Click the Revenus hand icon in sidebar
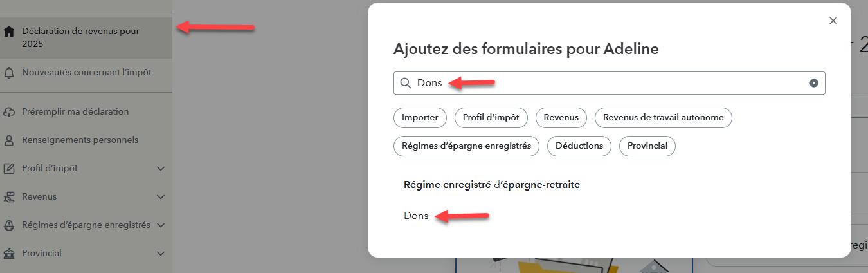The width and height of the screenshot is (868, 273). 9,197
